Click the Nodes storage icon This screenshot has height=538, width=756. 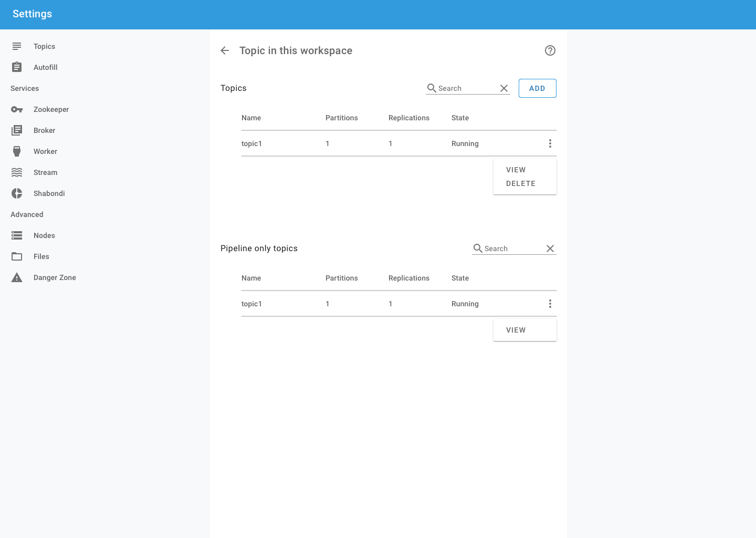[x=17, y=235]
